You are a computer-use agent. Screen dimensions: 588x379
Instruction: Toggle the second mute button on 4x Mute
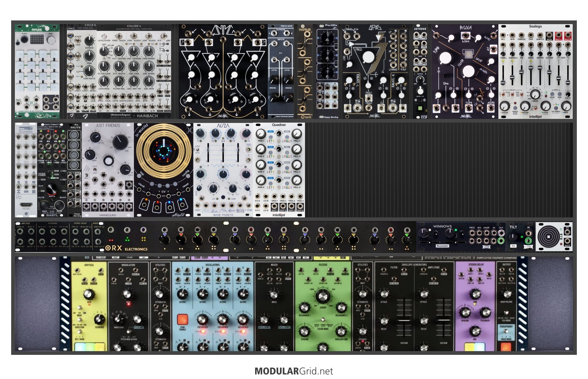point(74,145)
